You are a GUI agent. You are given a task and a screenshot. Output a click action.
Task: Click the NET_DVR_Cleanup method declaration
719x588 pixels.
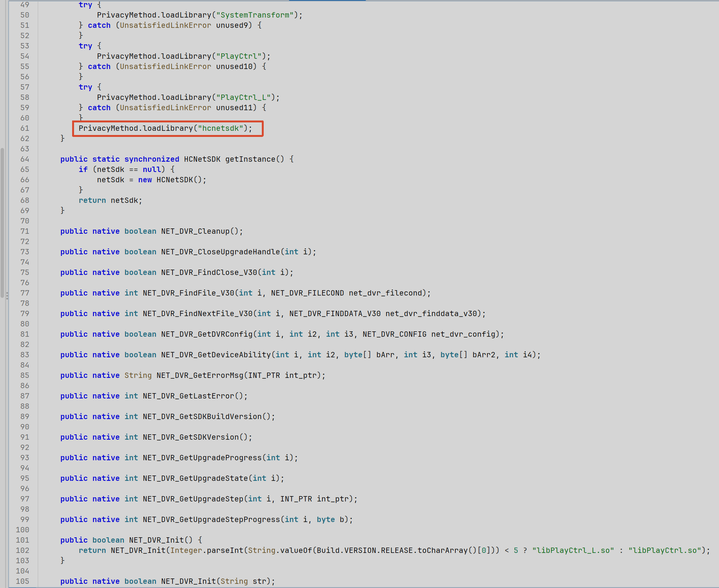point(152,231)
